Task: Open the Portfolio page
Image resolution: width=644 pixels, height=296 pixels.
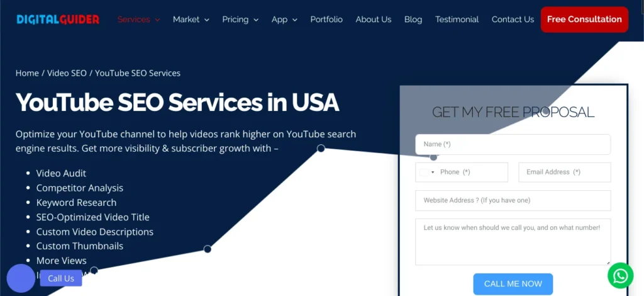Action: coord(326,20)
